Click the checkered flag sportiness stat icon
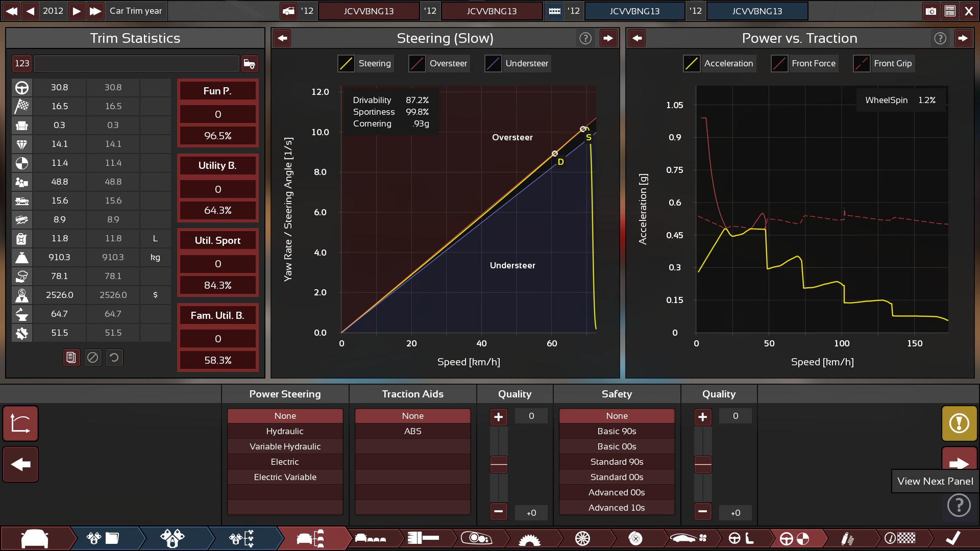 22,106
